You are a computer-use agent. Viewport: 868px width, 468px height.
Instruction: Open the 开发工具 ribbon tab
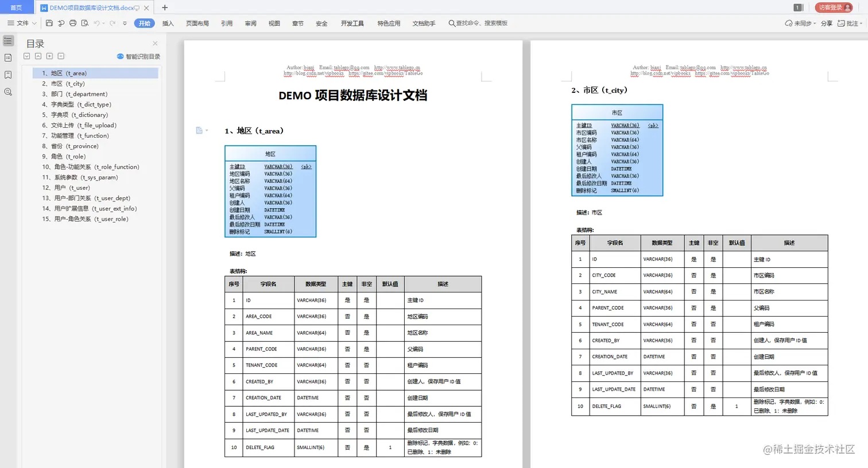pos(352,24)
